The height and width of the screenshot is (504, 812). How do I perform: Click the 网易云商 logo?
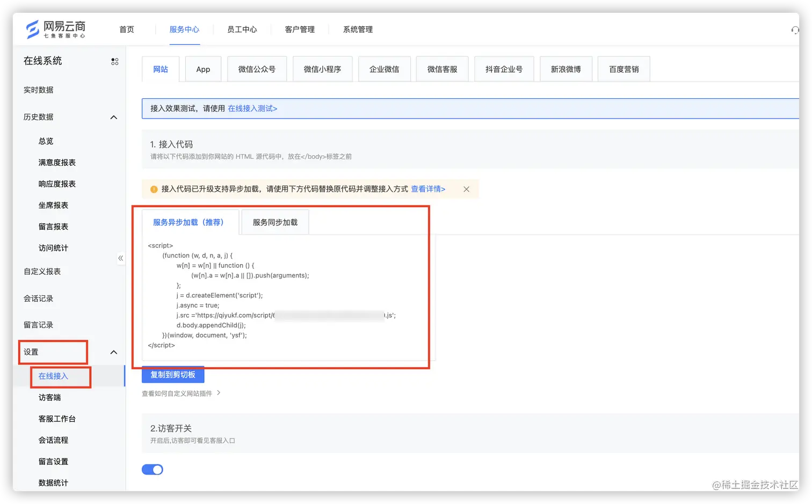click(x=56, y=29)
